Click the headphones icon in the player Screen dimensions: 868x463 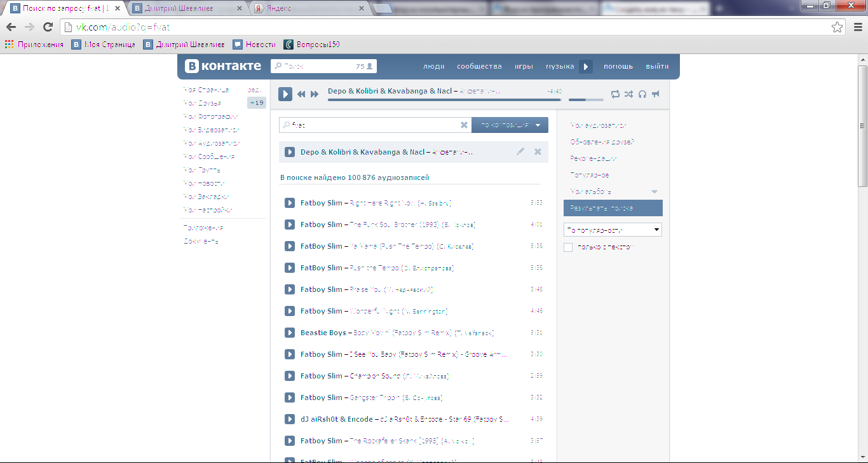[642, 94]
